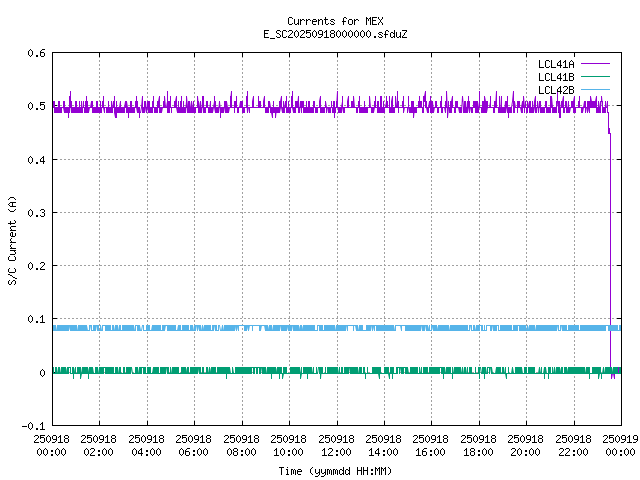Select the 250918 02:00 time tick label
The height and width of the screenshot is (480, 640).
click(x=99, y=445)
